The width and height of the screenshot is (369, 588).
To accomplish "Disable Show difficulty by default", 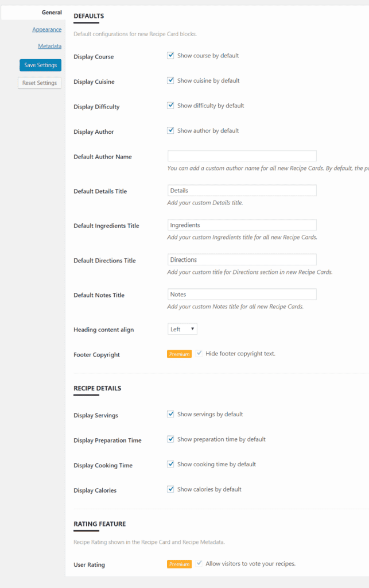I will (170, 106).
